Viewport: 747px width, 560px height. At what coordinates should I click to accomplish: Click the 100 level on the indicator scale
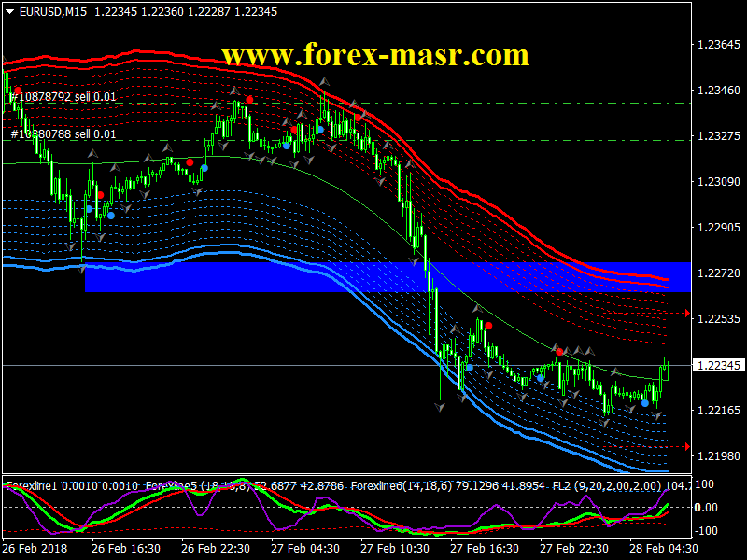tap(705, 484)
